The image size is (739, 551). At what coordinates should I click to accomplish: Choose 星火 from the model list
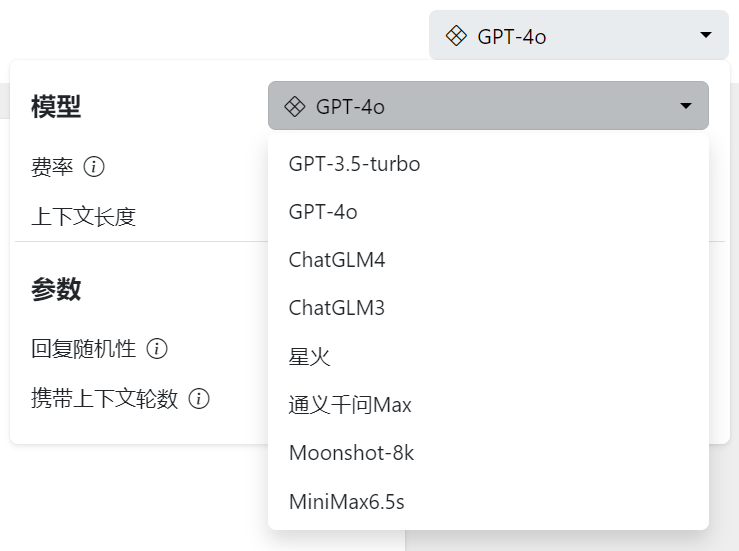tap(310, 356)
